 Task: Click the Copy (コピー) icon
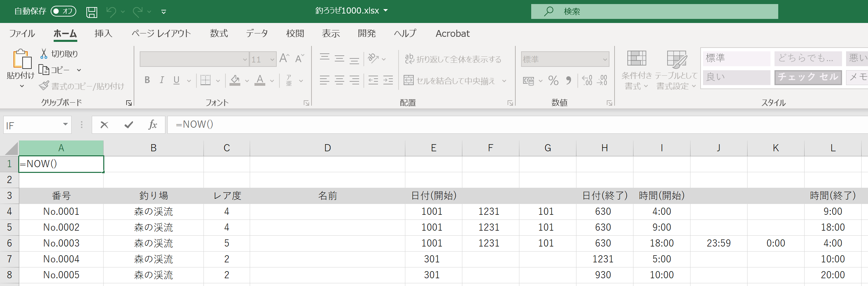click(44, 70)
